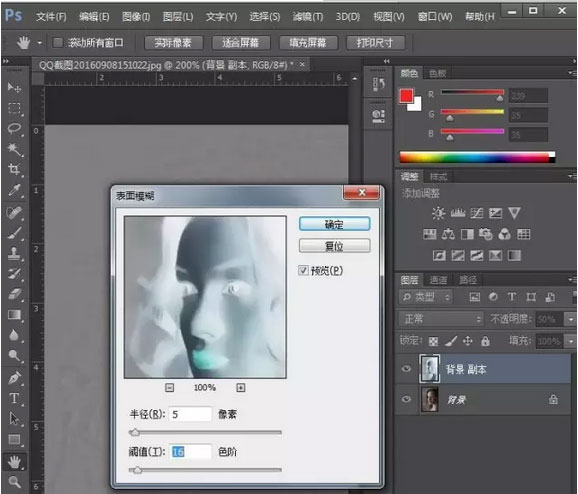The width and height of the screenshot is (578, 494).
Task: Select the Gradient tool
Action: click(14, 314)
